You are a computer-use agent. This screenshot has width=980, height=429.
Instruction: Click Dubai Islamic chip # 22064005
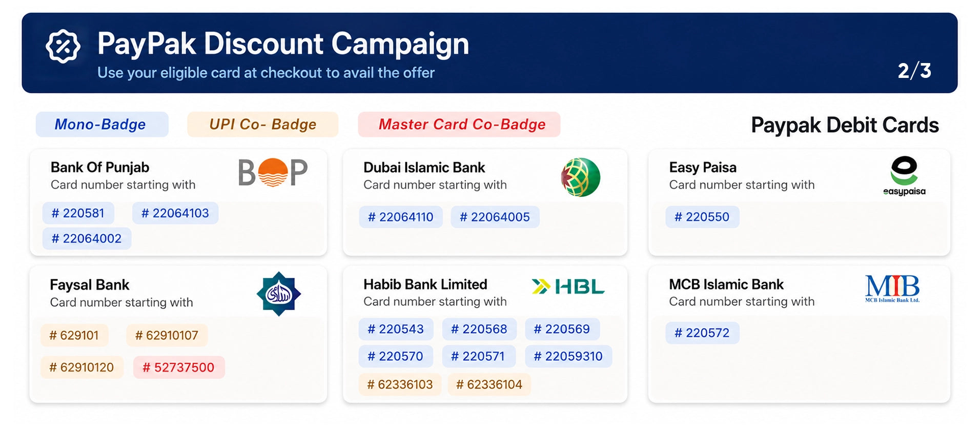coord(495,217)
